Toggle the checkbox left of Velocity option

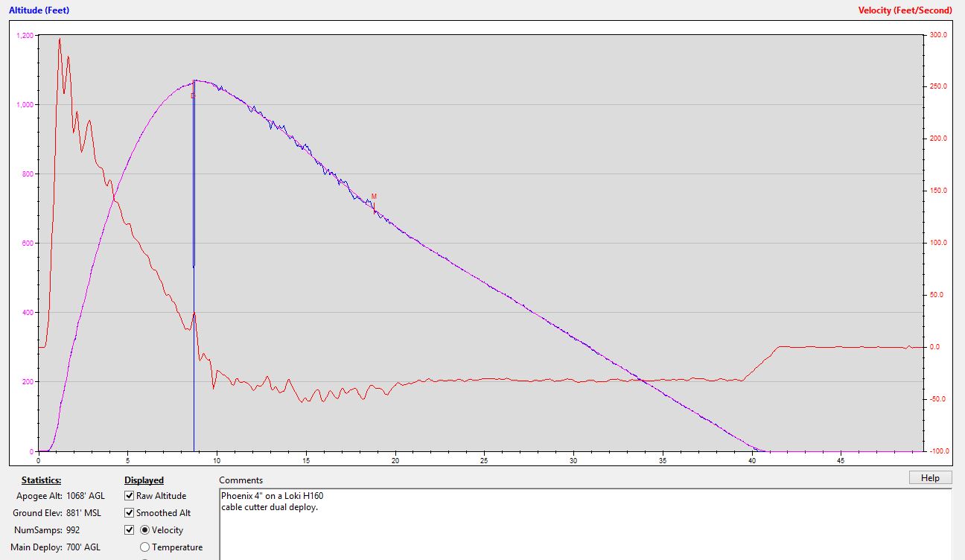[130, 530]
